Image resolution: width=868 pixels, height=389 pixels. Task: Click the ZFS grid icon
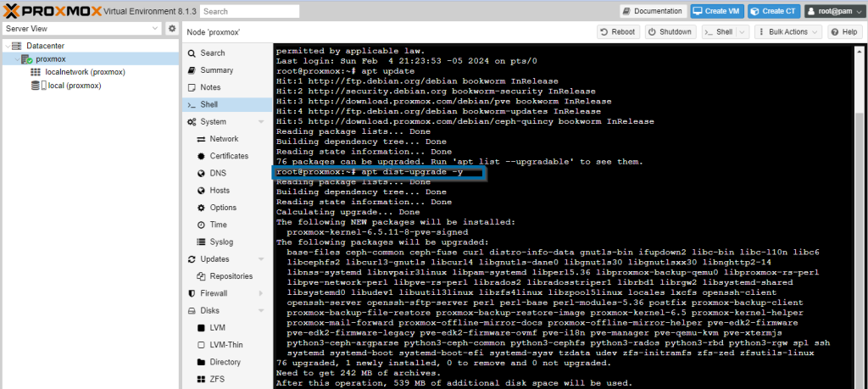click(201, 379)
